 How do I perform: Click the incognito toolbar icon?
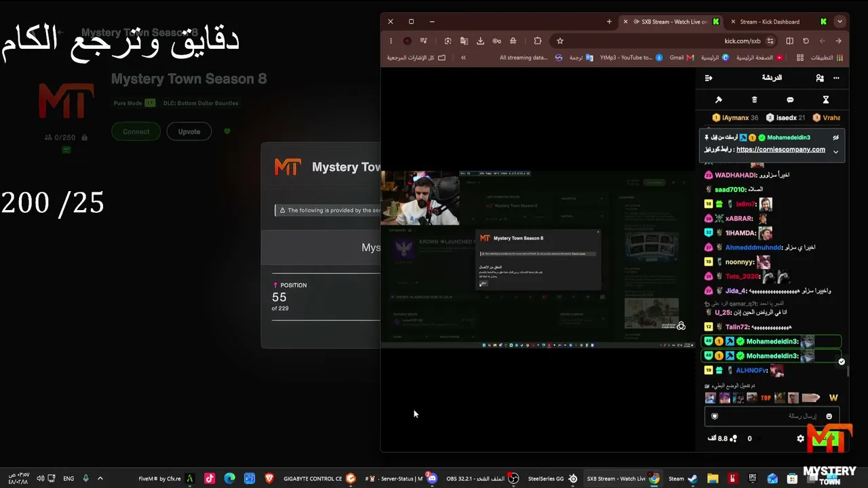[513, 41]
